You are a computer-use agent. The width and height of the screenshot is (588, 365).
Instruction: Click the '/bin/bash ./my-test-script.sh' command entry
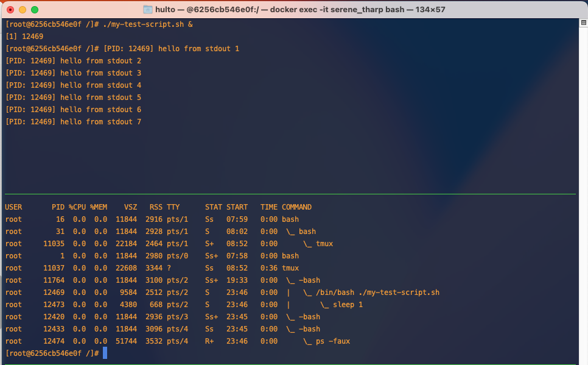pyautogui.click(x=377, y=292)
